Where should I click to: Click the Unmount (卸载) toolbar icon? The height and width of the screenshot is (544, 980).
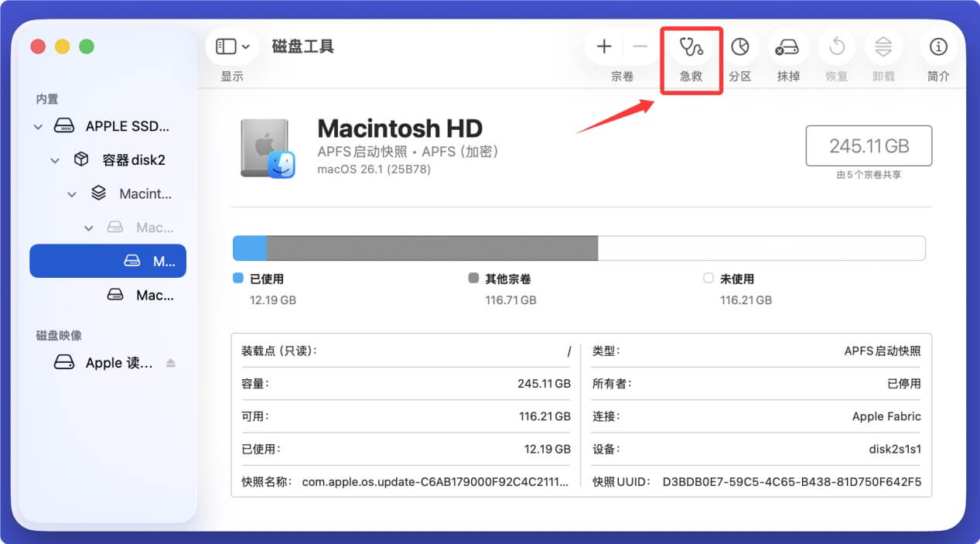tap(883, 46)
